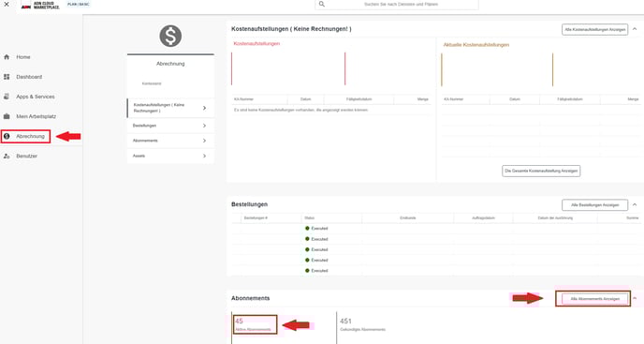The width and height of the screenshot is (644, 344).
Task: Expand the Bestellungen chevron in the submenu
Action: click(x=205, y=126)
